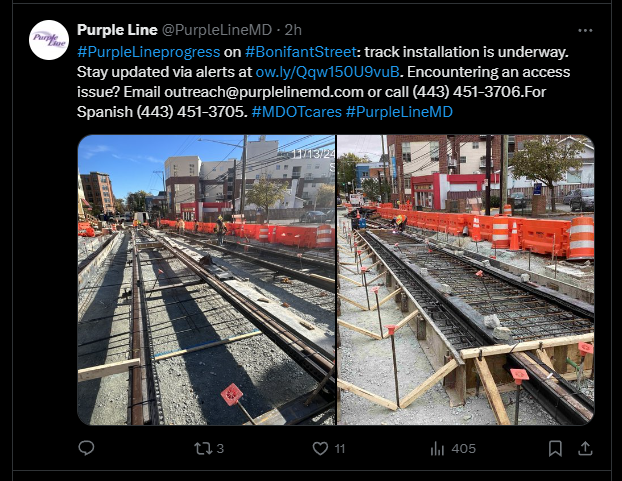Follow the ow.ly/Qqw150U9vuB link

pyautogui.click(x=327, y=72)
